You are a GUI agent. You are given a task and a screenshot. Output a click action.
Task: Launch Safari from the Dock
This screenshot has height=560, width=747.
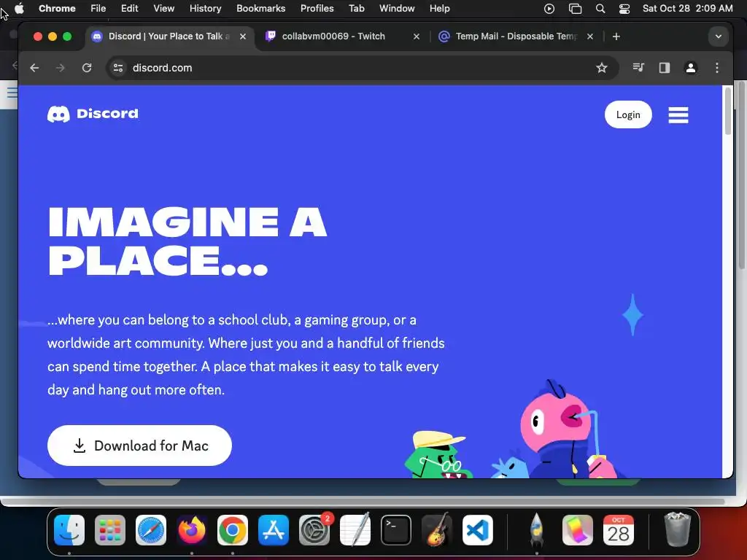(x=151, y=530)
